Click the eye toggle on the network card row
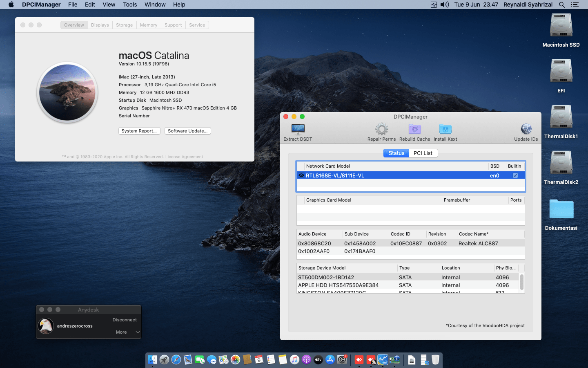588x368 pixels. pyautogui.click(x=301, y=175)
